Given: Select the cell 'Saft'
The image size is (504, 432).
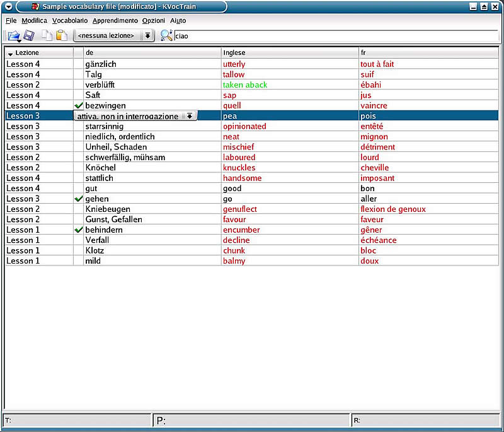Looking at the screenshot, I should pyautogui.click(x=152, y=95).
